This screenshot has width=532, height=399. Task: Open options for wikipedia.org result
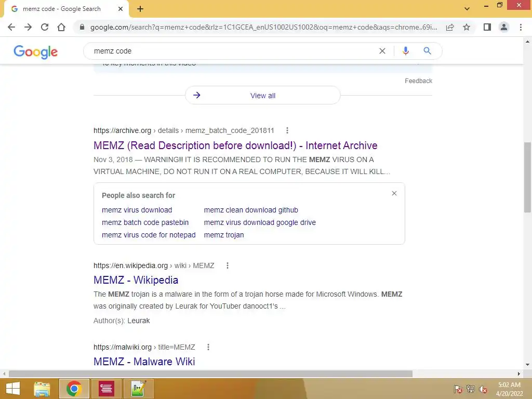coord(228,265)
